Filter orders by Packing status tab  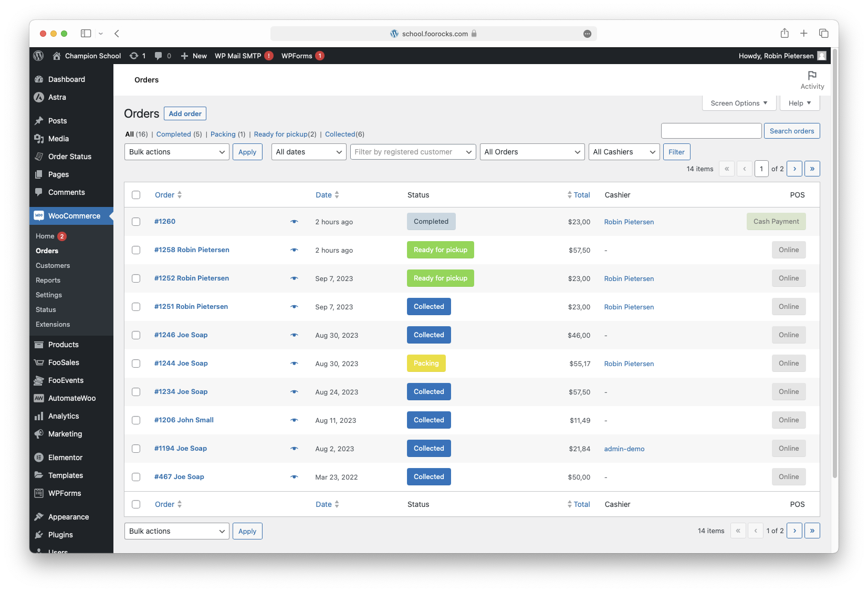223,134
